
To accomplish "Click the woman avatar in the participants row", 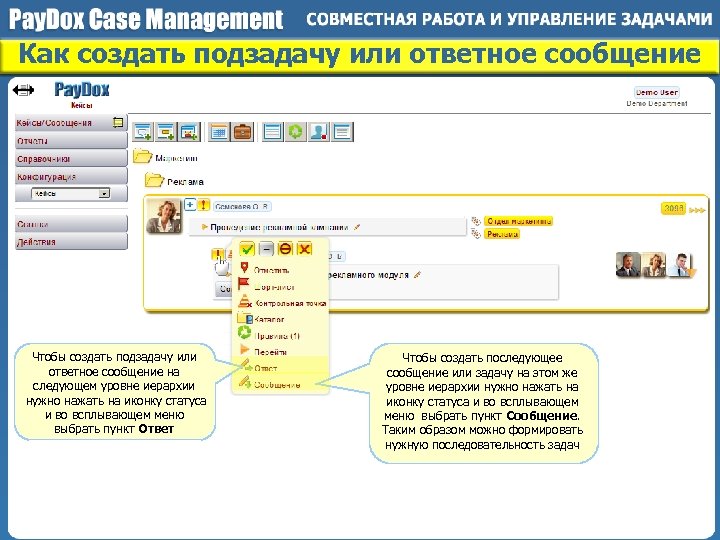I will tap(654, 264).
